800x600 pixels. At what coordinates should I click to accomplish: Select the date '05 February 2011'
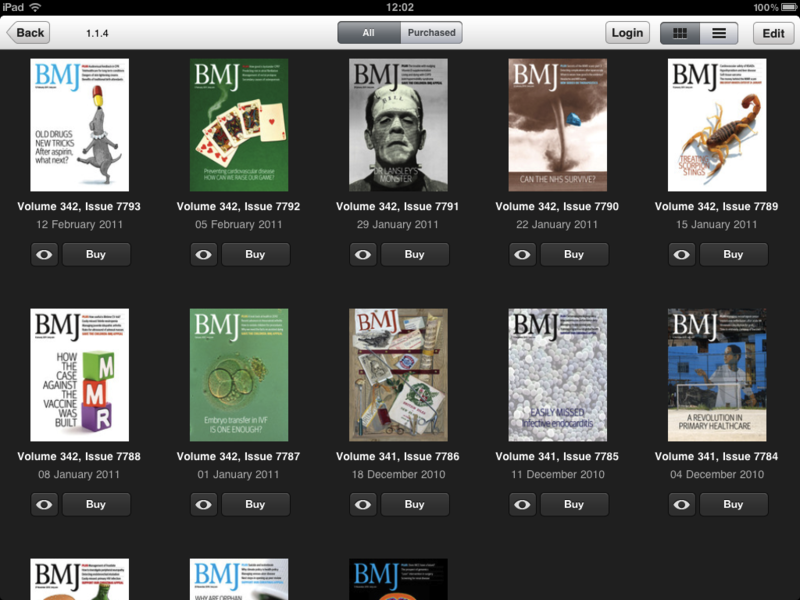coord(238,224)
